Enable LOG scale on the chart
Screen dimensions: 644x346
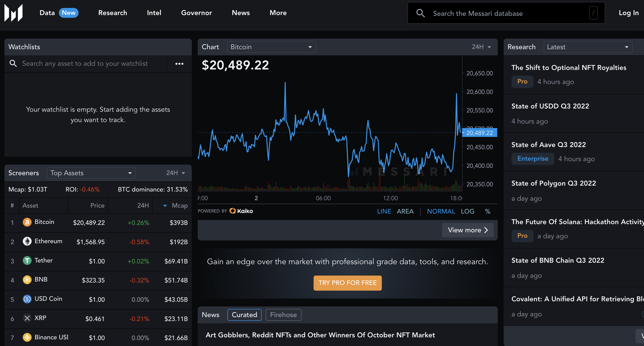tap(467, 211)
